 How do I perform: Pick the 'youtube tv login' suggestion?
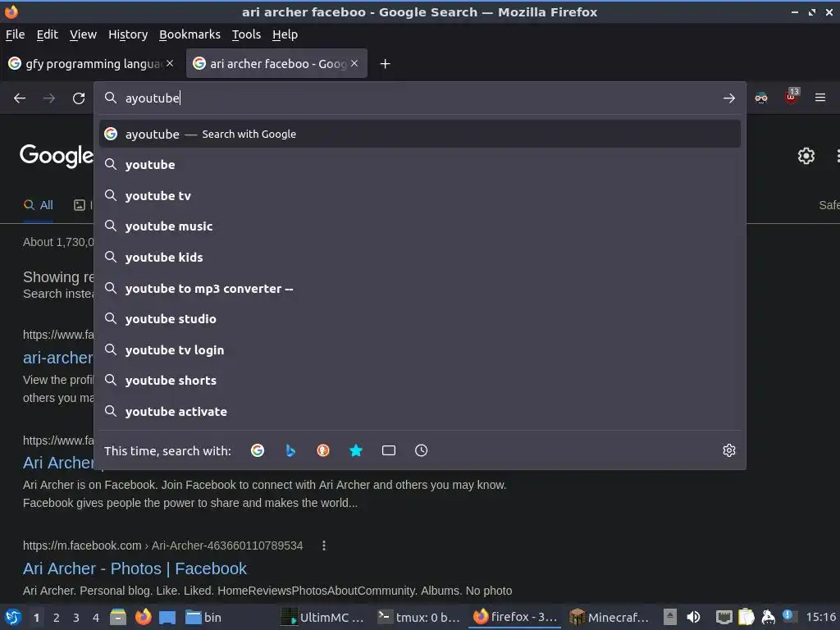419,349
